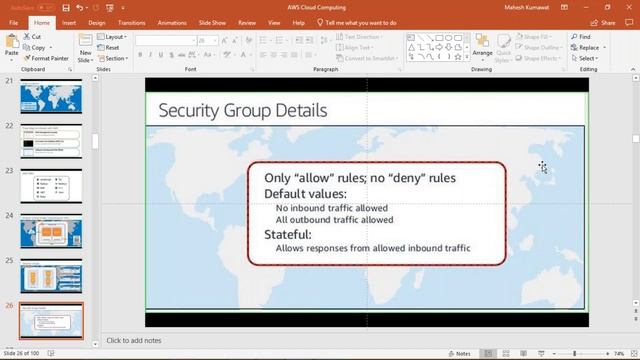Switch to the Insert tab

point(69,23)
